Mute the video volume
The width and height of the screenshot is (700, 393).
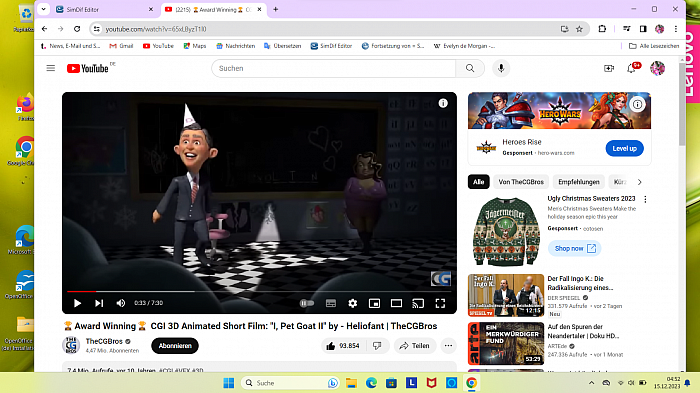point(121,303)
